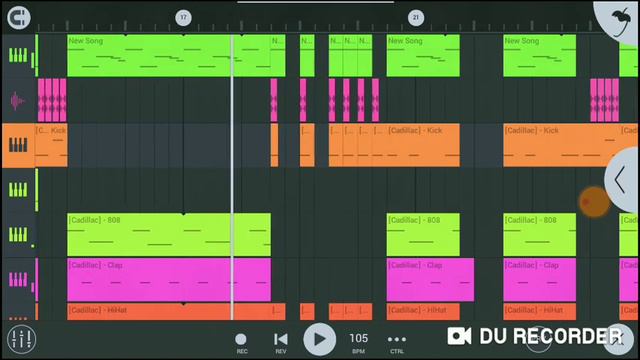640x360 pixels.
Task: Select the pink audio clip group at far right
Action: pos(604,100)
